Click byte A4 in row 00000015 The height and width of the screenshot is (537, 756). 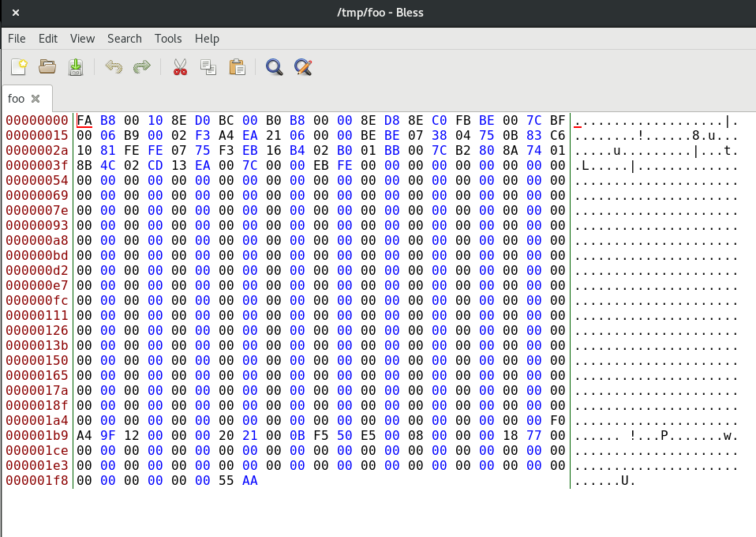[x=226, y=135]
